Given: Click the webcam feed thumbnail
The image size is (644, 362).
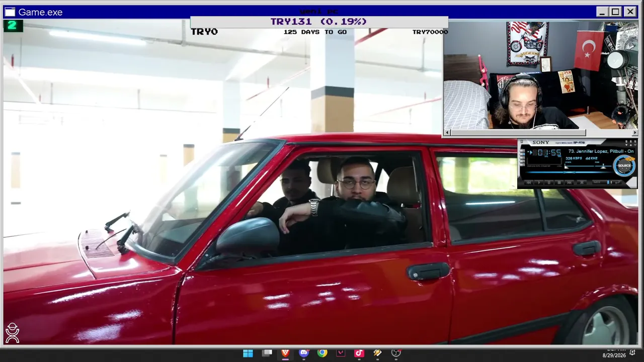Looking at the screenshot, I should (541, 75).
